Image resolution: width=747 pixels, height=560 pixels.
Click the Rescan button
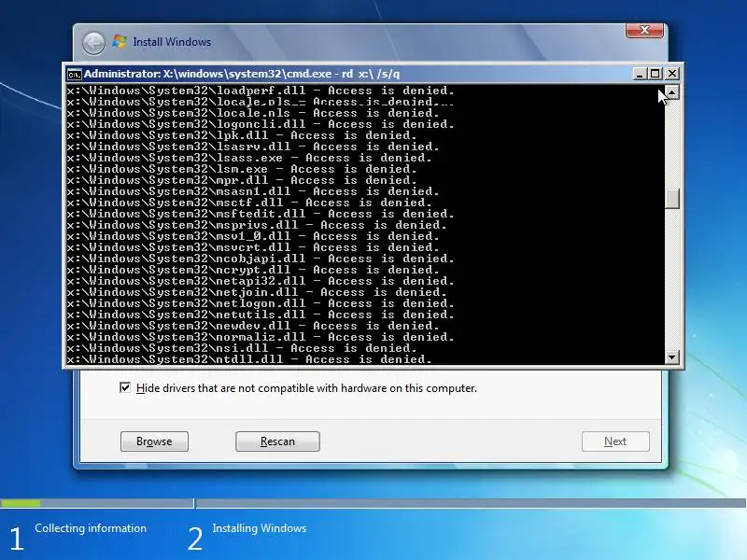[277, 441]
